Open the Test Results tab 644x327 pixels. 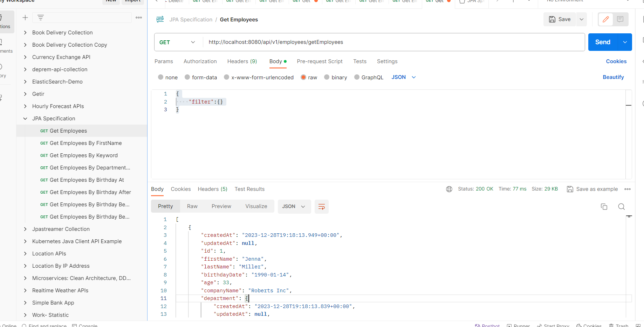coord(249,189)
